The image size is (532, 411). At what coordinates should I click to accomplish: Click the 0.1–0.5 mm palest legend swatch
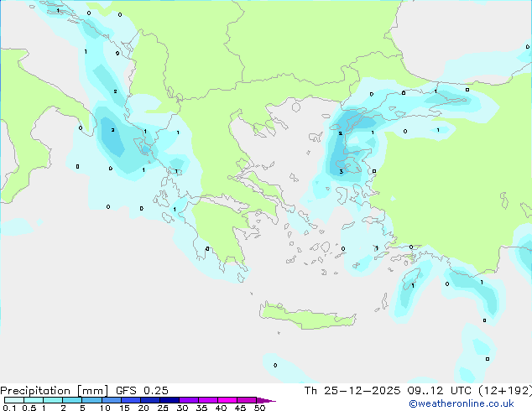tap(14, 400)
